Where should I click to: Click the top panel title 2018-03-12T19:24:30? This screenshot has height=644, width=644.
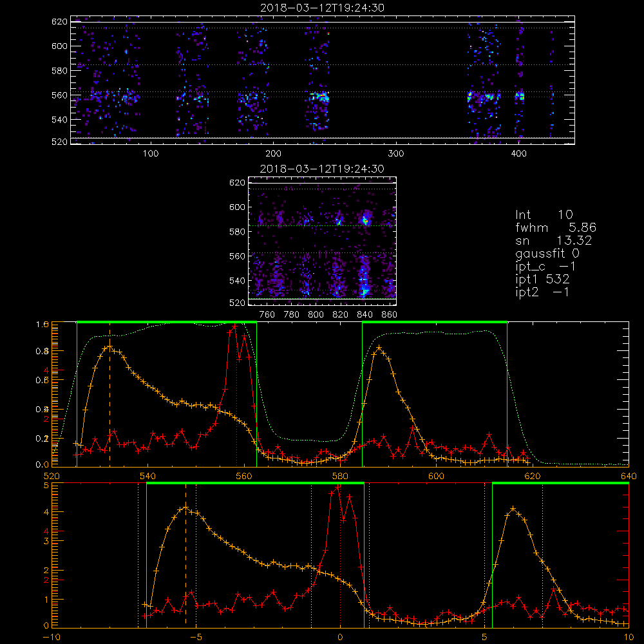[322, 8]
